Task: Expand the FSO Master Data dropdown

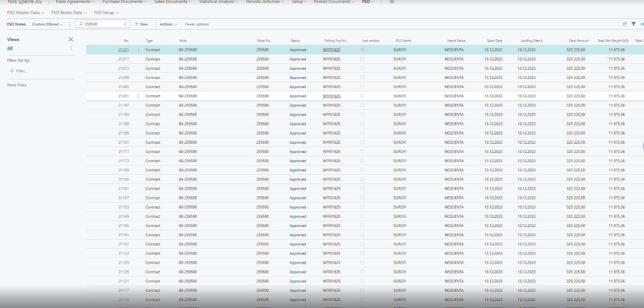Action: point(26,13)
